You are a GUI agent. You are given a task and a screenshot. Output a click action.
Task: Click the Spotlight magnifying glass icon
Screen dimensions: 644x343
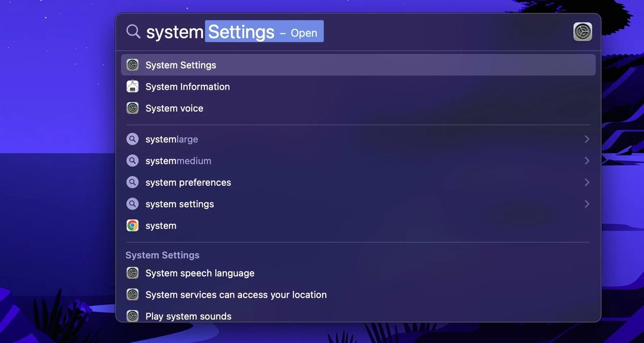click(x=133, y=31)
